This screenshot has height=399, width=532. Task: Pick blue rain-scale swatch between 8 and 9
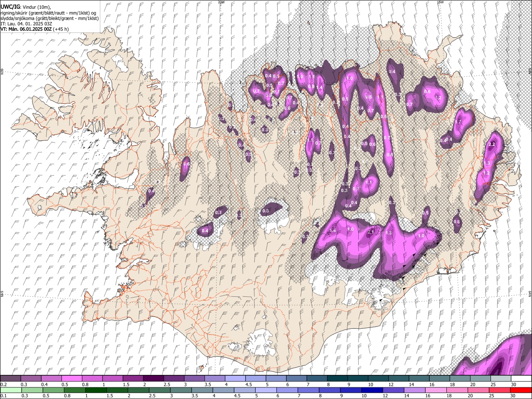click(330, 390)
